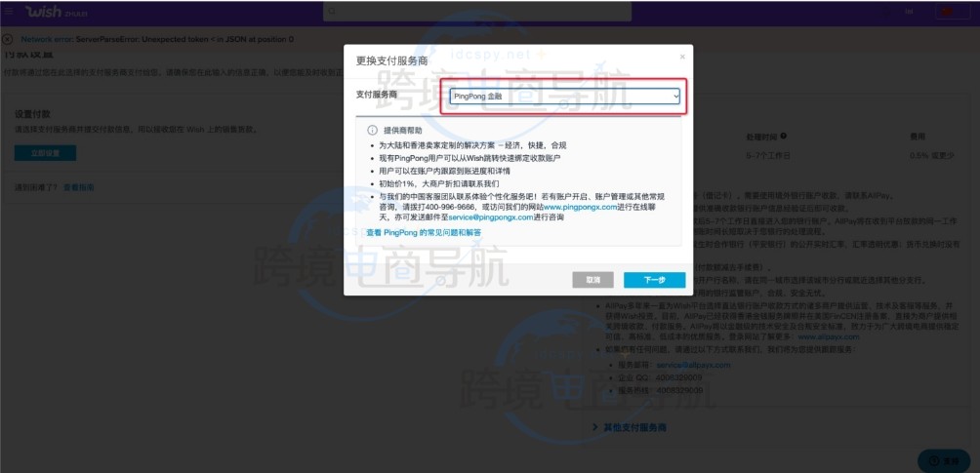Cancel the dialog with the 取消 button

(x=592, y=280)
